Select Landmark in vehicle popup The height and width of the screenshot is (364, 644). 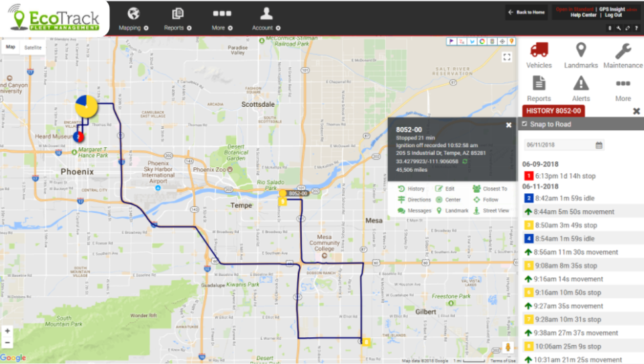[451, 211]
